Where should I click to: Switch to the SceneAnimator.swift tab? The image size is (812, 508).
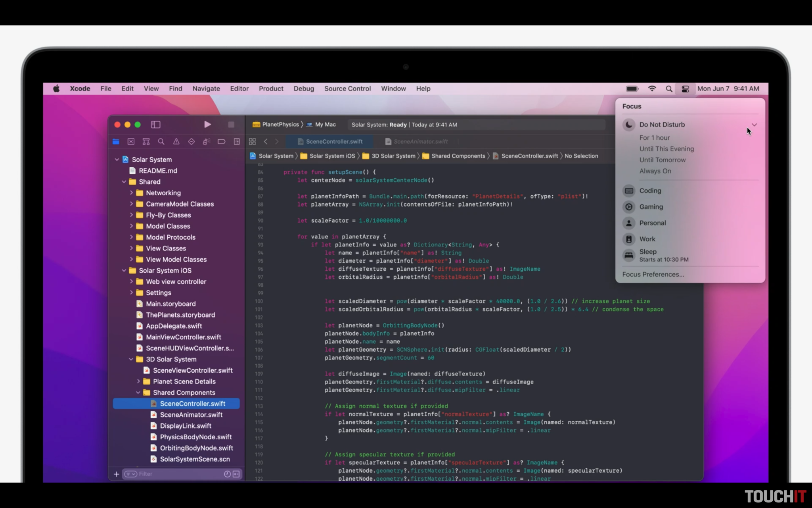pyautogui.click(x=420, y=142)
